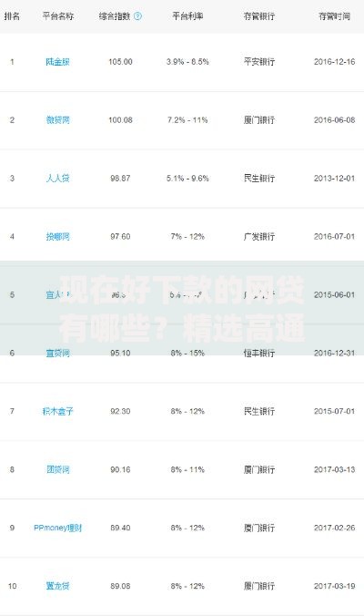Open the PPmoney理财 platform link
Image resolution: width=364 pixels, height=616 pixels.
point(57,528)
